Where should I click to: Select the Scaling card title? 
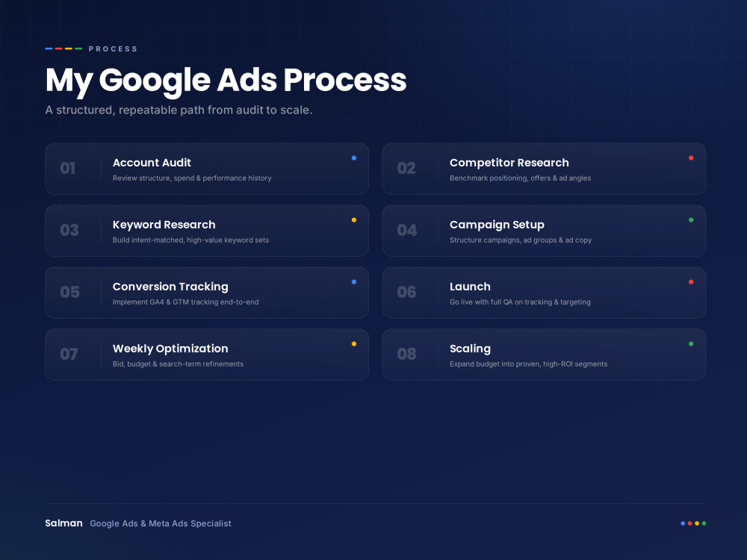(x=470, y=349)
